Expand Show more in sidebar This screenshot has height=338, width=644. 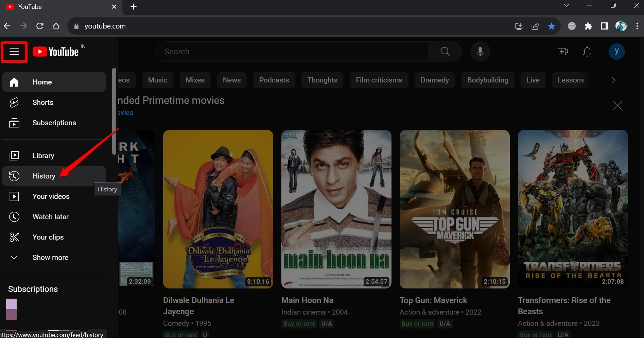click(50, 258)
